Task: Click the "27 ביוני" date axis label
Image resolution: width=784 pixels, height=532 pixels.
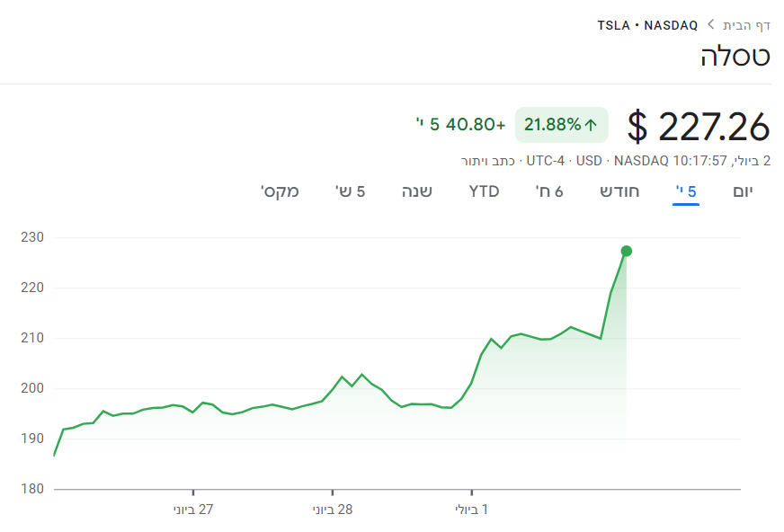Action: point(193,510)
